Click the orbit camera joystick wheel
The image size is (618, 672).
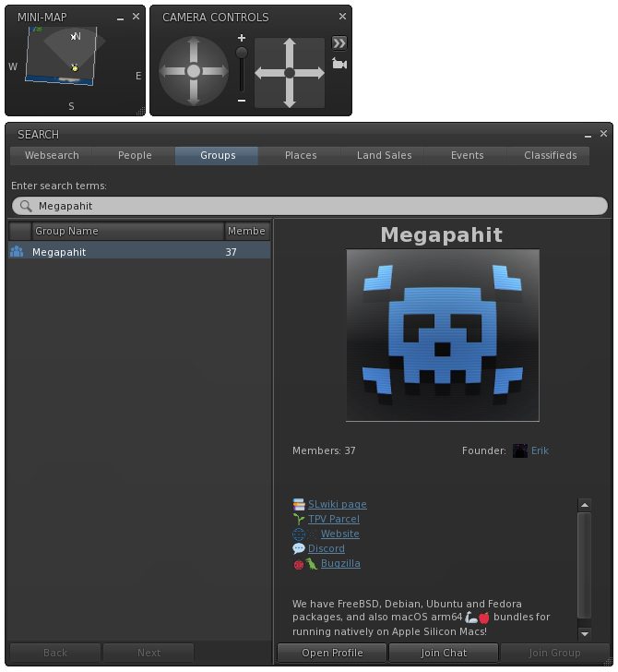click(x=194, y=71)
